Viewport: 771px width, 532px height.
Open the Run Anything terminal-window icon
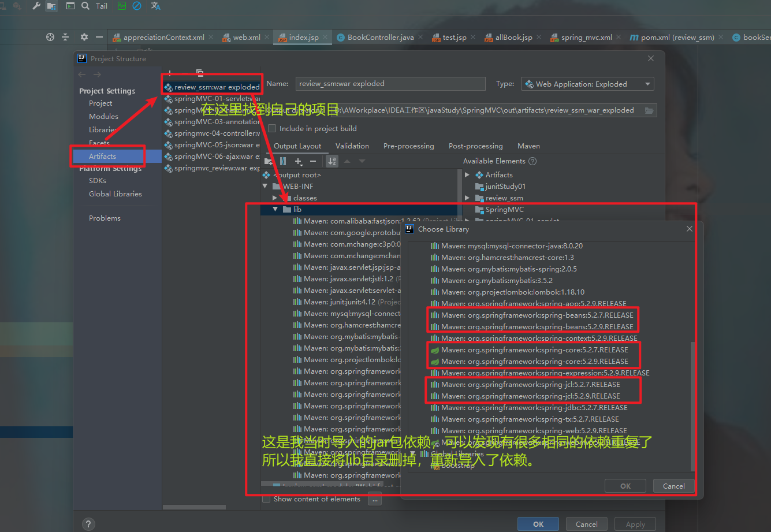point(70,6)
